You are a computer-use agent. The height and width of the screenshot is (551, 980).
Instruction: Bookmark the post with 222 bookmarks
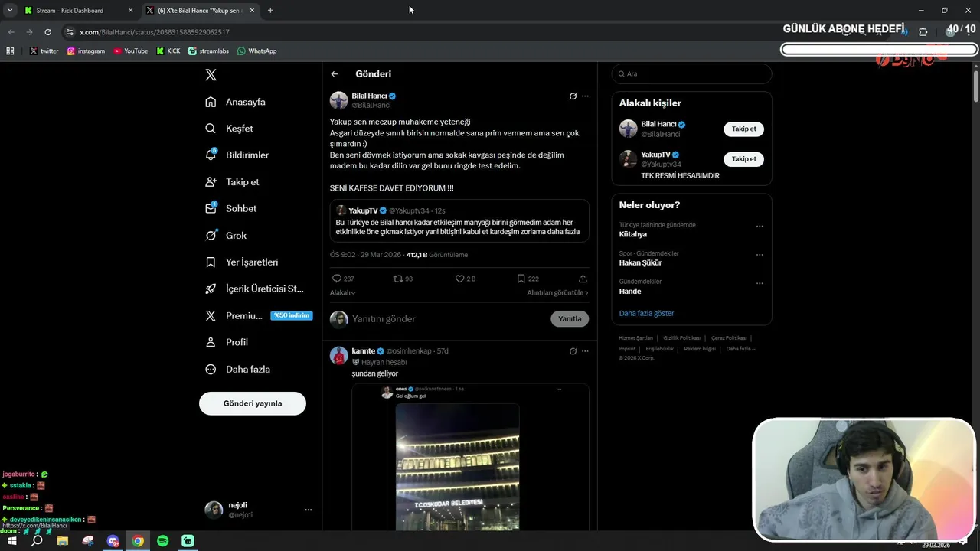click(x=521, y=279)
